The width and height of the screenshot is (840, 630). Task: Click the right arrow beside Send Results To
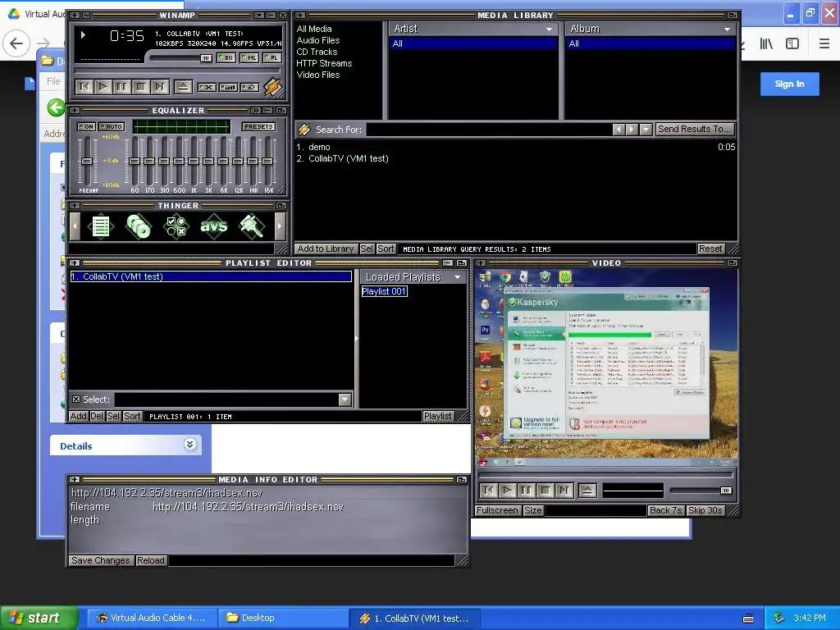pos(632,130)
